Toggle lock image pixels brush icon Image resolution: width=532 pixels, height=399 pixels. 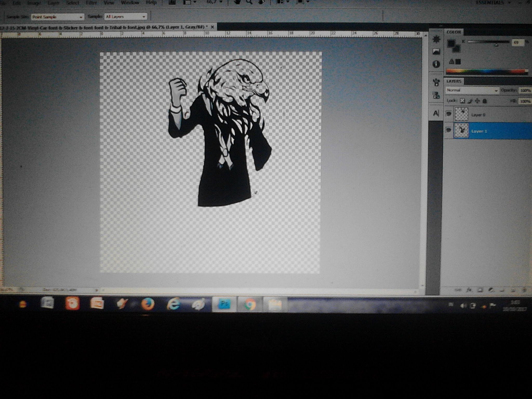pyautogui.click(x=470, y=101)
